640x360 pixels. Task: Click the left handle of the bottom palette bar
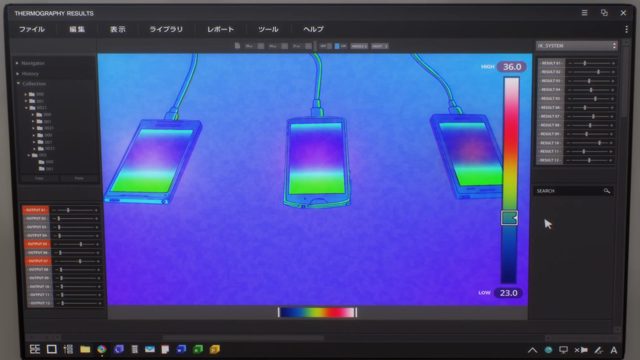[x=279, y=313]
